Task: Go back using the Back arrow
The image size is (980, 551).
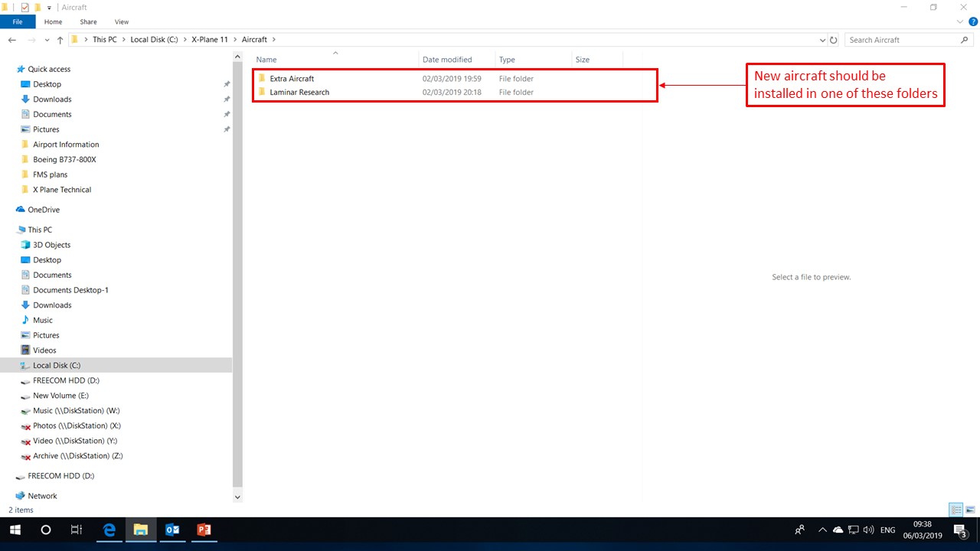Action: coord(12,40)
